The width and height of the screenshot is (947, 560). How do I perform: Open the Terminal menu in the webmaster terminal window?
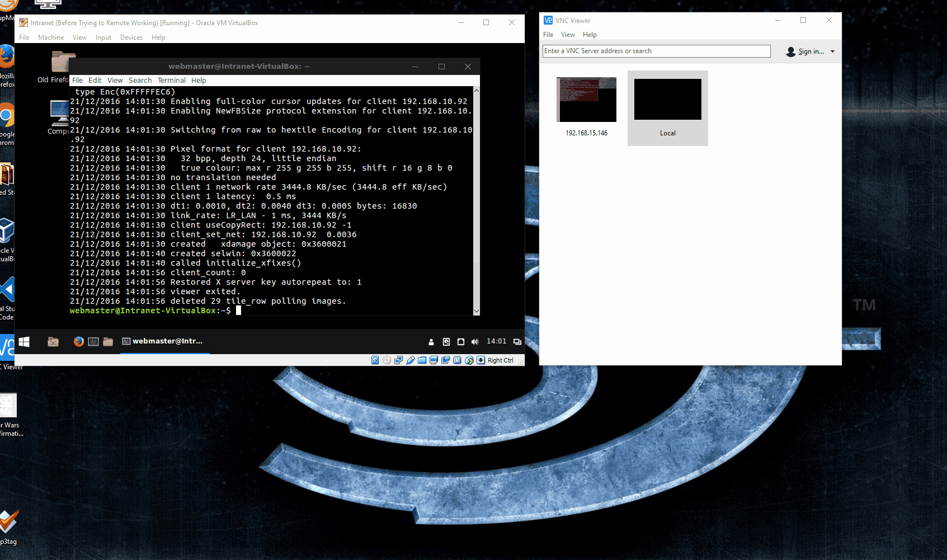click(x=171, y=80)
